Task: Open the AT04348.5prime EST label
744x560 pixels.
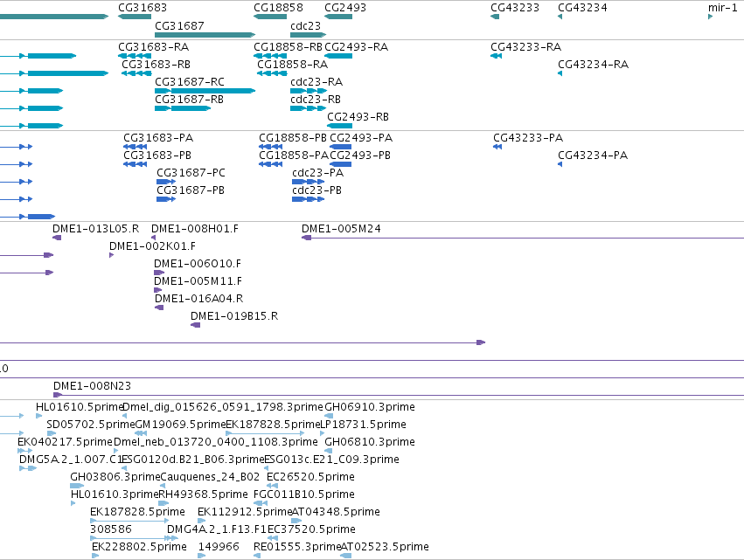Action: (336, 512)
